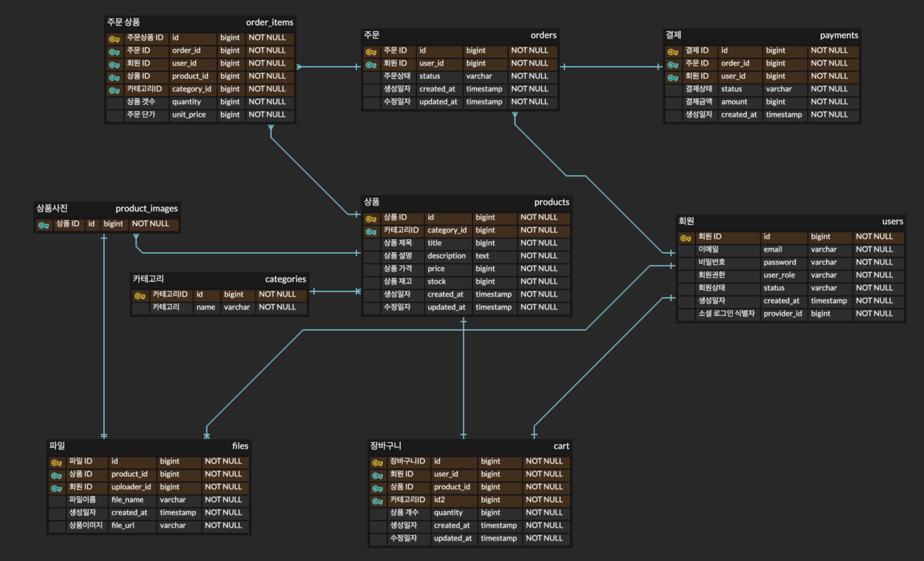Select the foreign key icon for order_id in payments

coord(673,65)
